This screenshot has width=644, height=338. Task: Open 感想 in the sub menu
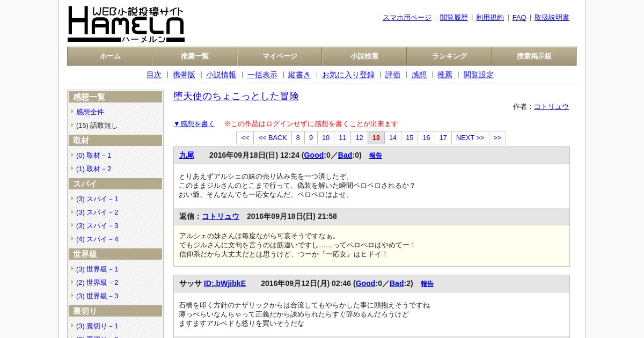(x=419, y=75)
